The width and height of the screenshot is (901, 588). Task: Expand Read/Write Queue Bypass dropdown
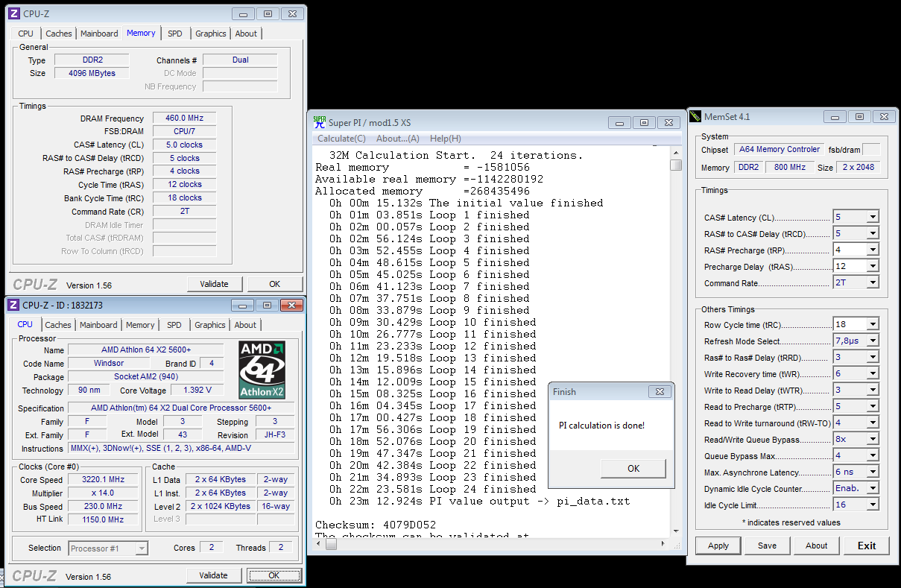872,439
